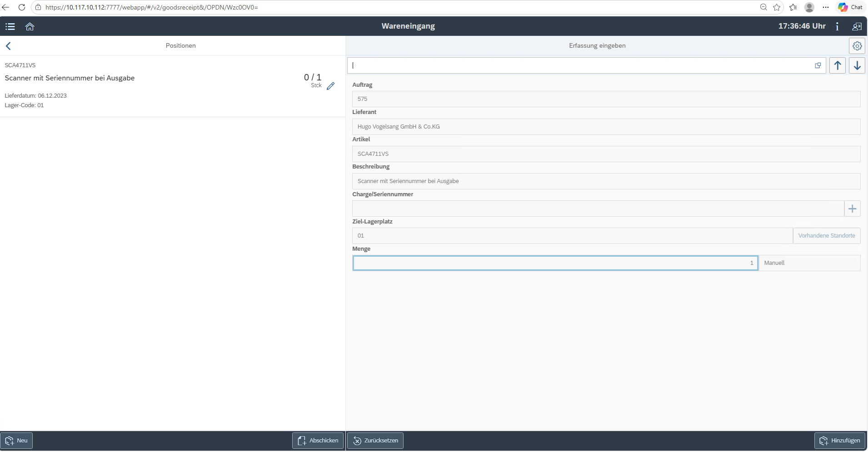Click the Charge/Seriennummer input field
Screen dimensions: 868x452
coord(598,209)
